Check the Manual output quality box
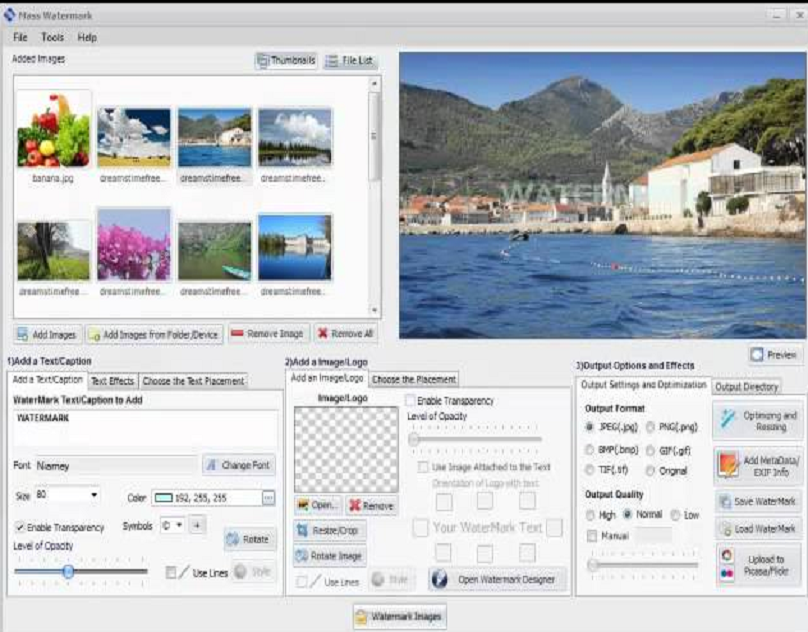808x632 pixels. [592, 536]
